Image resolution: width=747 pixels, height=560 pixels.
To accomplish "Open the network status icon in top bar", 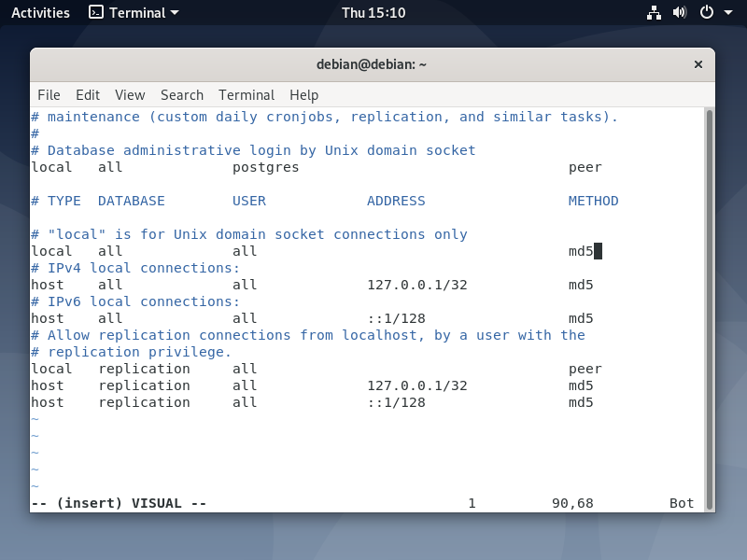I will pyautogui.click(x=654, y=13).
